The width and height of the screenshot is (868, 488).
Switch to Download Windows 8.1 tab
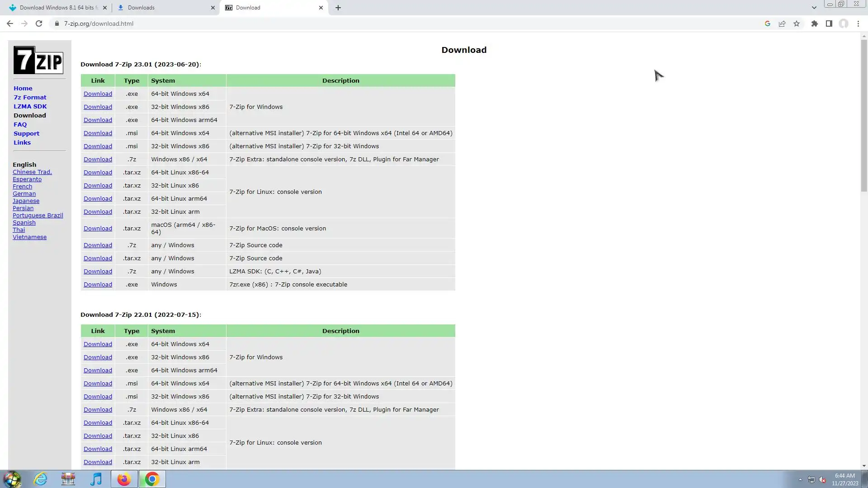pos(57,8)
